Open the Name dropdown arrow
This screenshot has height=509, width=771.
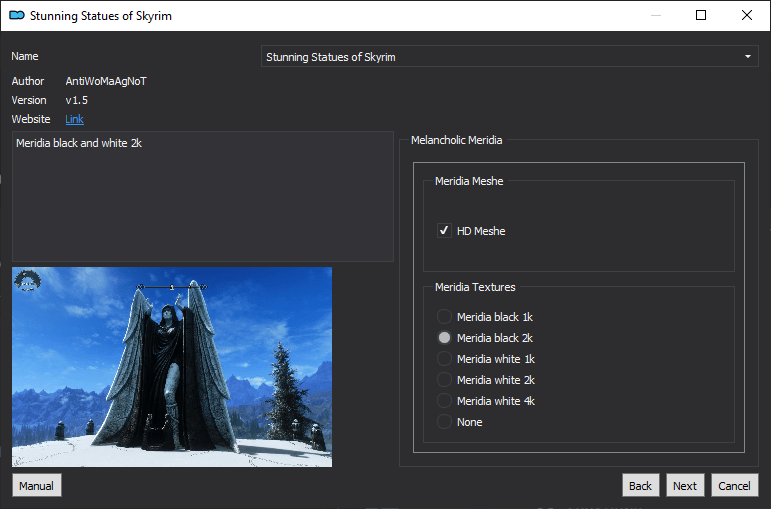point(747,57)
